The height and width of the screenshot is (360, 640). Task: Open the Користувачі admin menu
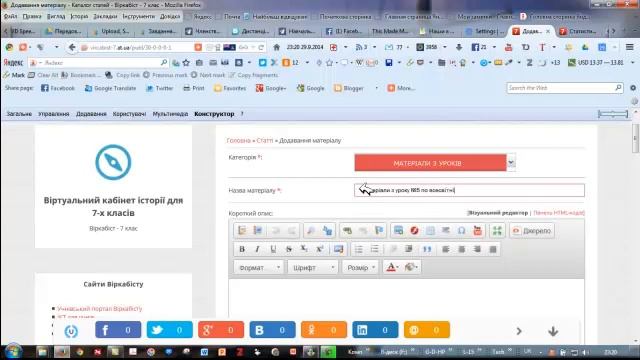[129, 114]
